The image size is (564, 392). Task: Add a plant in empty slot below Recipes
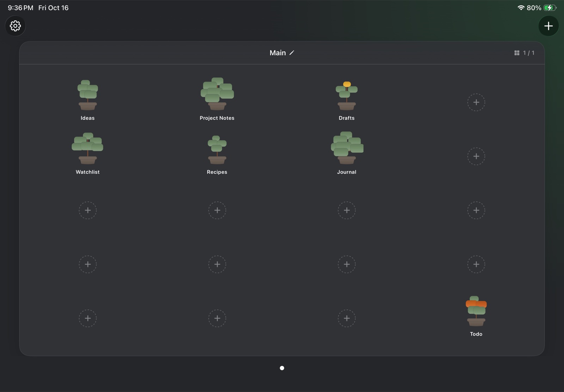point(217,210)
